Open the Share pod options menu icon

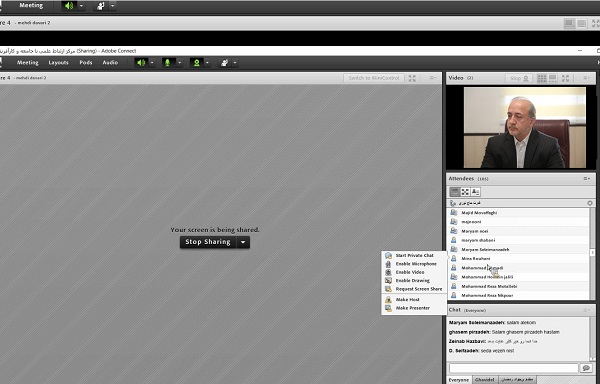click(433, 78)
